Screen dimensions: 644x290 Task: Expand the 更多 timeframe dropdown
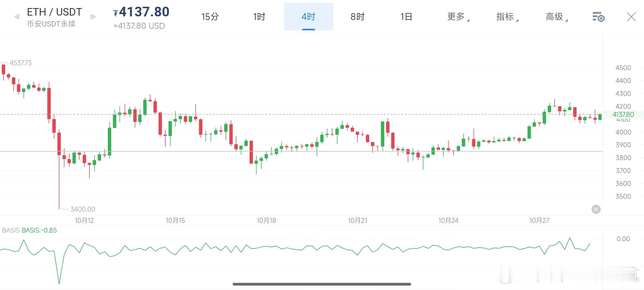point(456,17)
